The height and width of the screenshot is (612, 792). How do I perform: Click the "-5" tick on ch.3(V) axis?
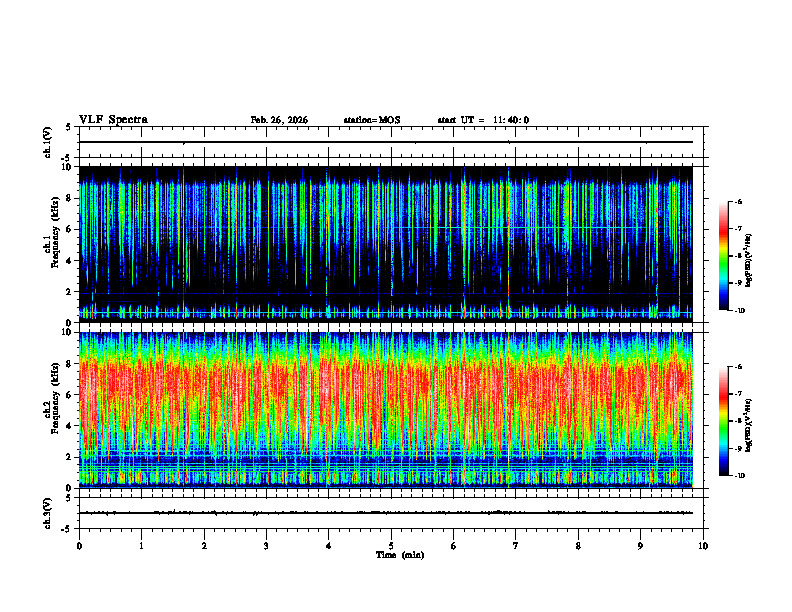pos(67,528)
